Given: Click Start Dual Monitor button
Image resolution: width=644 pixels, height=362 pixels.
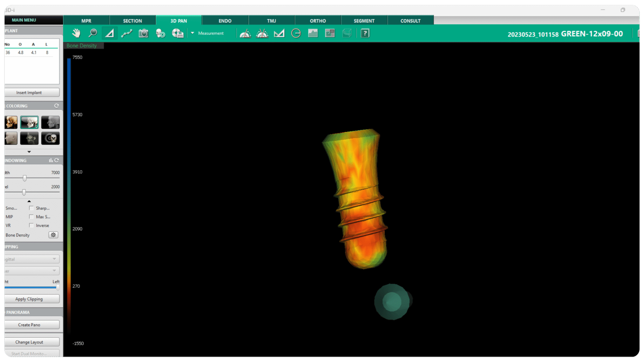Looking at the screenshot, I should click(x=32, y=353).
